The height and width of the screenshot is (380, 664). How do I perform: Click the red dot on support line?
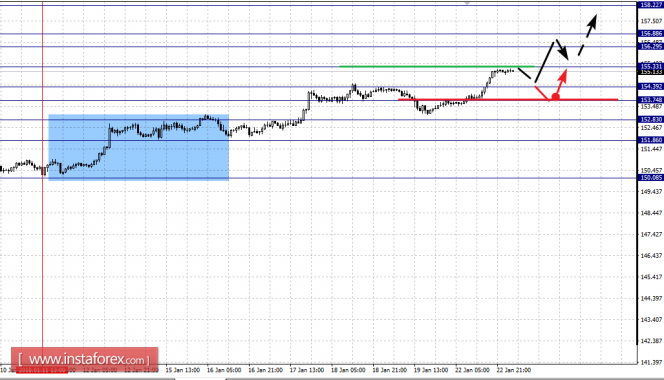[556, 97]
